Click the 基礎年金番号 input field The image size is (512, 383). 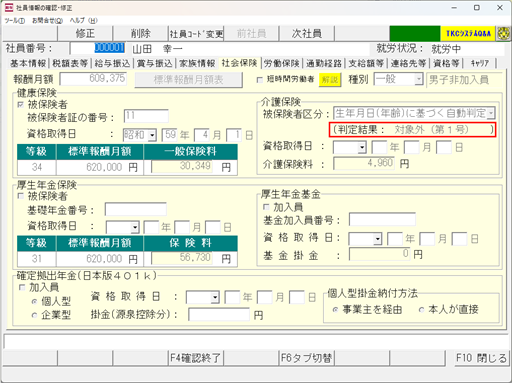click(x=136, y=209)
